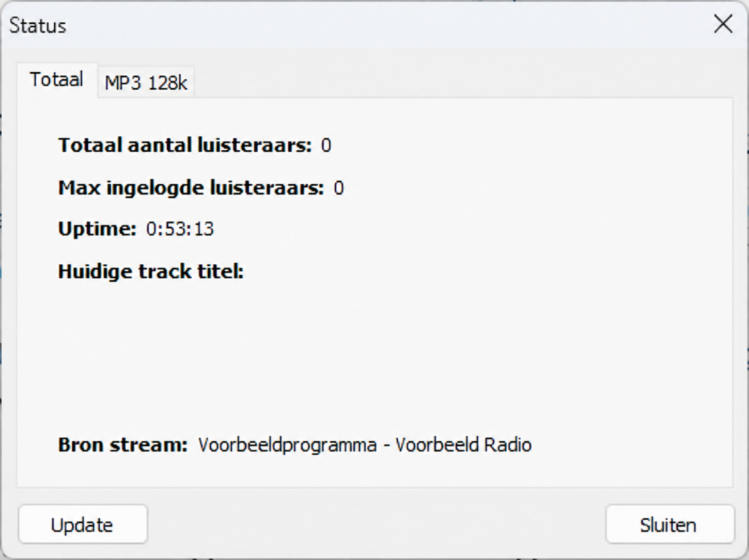This screenshot has width=749, height=560.
Task: Open the MP3 128k tab
Action: tap(146, 82)
